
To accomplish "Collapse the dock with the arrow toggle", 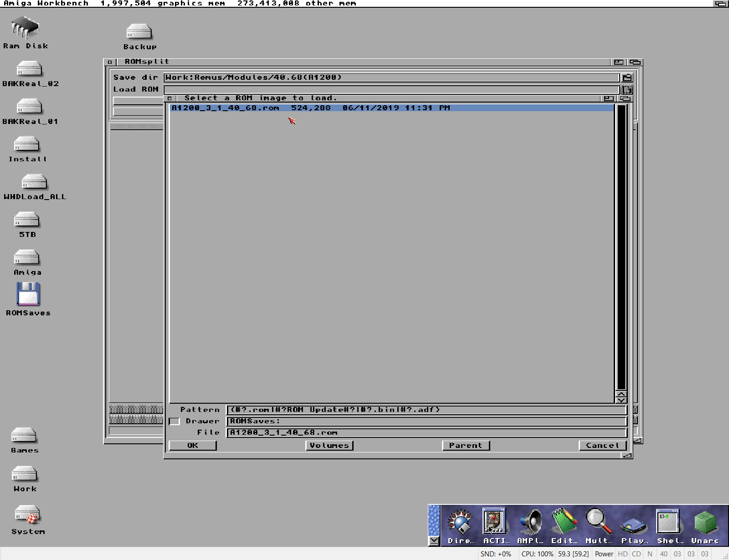I will [434, 541].
